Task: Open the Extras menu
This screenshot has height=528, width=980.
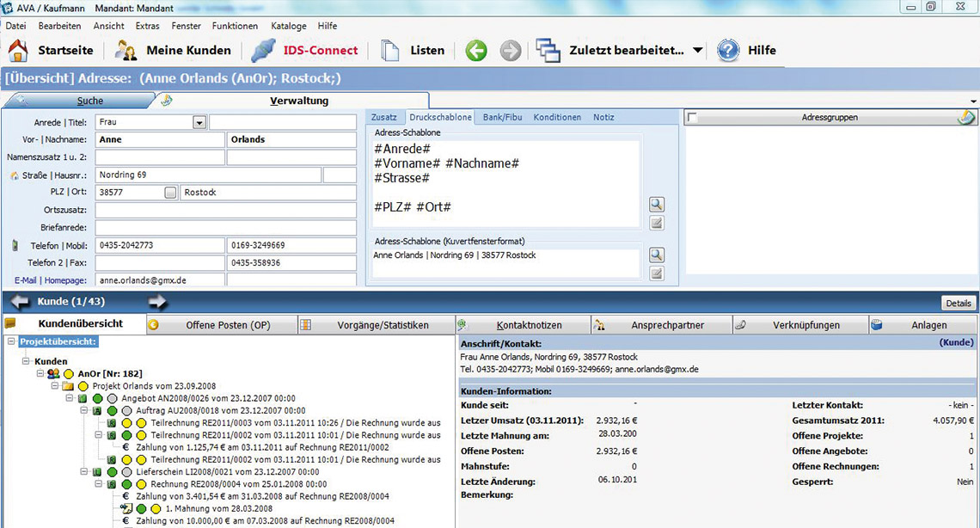Action: tap(147, 26)
